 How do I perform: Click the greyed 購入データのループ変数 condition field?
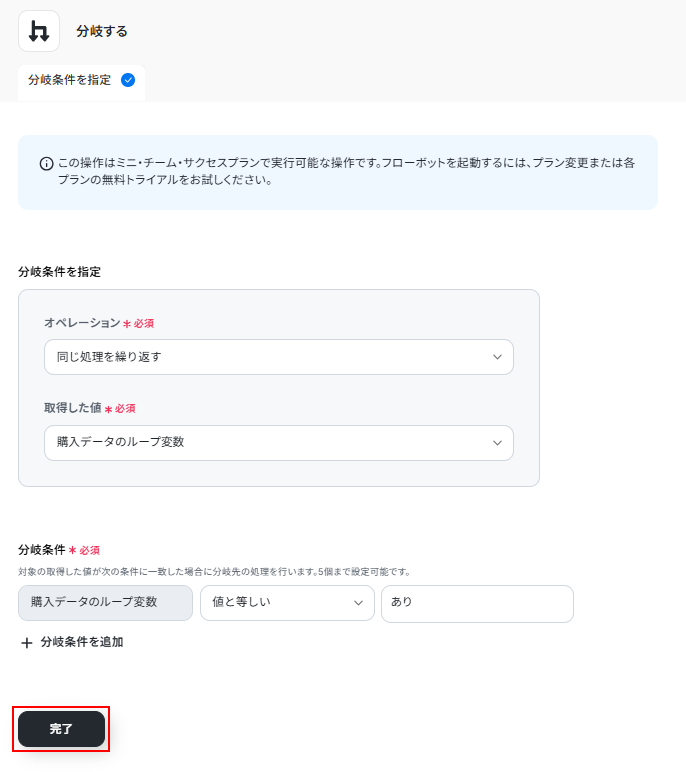[x=105, y=603]
